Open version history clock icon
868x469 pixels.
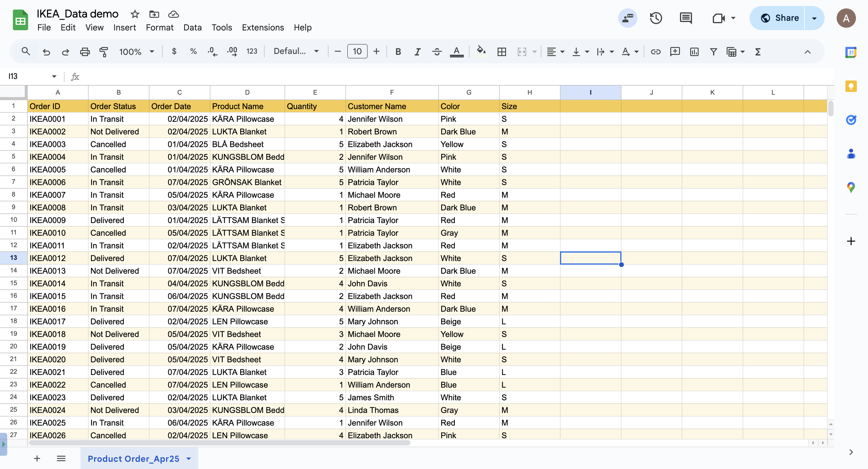click(x=656, y=18)
